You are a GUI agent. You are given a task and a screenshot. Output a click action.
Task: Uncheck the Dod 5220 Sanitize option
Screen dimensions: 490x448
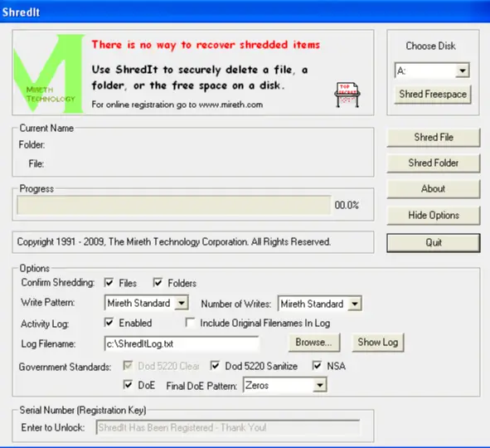[x=215, y=366]
